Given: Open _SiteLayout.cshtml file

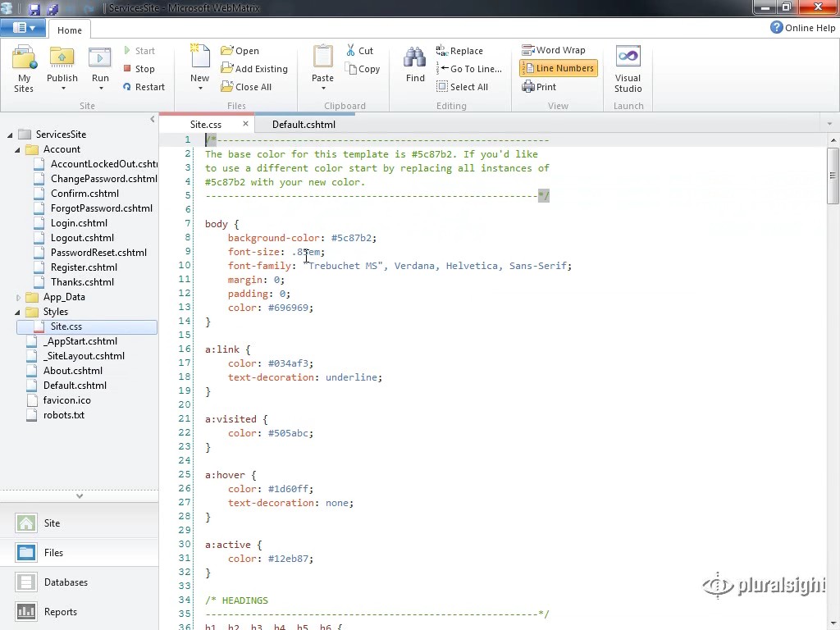Looking at the screenshot, I should coord(84,356).
